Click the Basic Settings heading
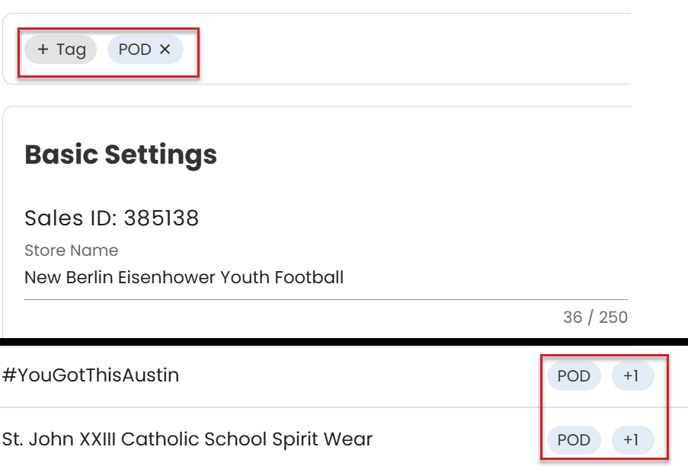This screenshot has height=466, width=688. [120, 154]
